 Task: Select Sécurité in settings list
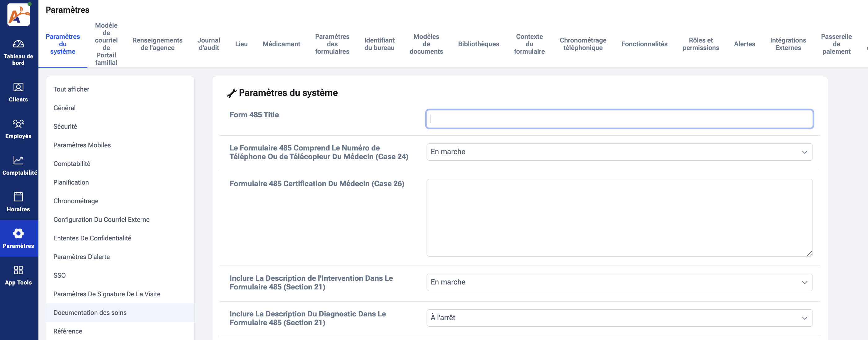click(65, 127)
